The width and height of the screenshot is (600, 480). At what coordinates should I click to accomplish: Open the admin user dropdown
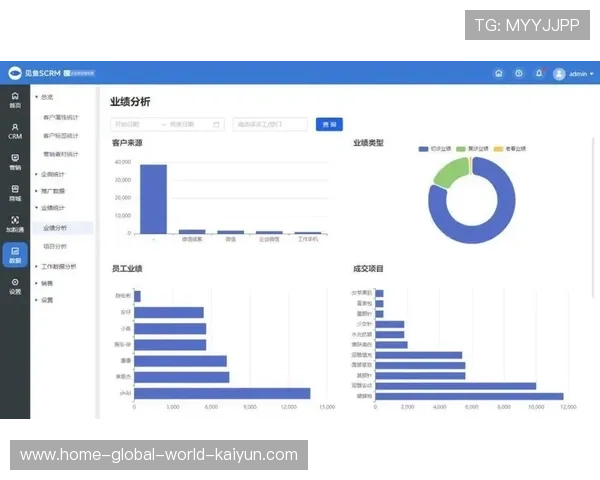[573, 73]
